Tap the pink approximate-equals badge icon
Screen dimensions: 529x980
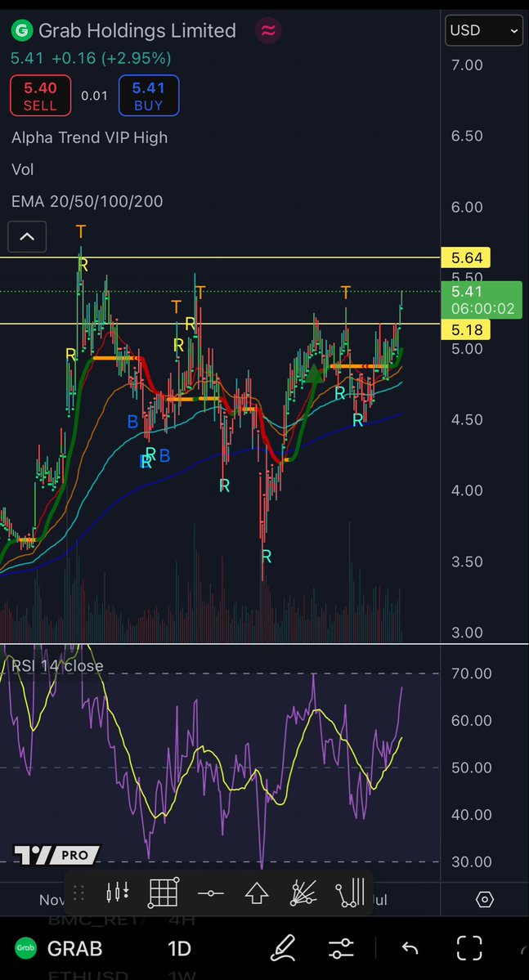(268, 30)
